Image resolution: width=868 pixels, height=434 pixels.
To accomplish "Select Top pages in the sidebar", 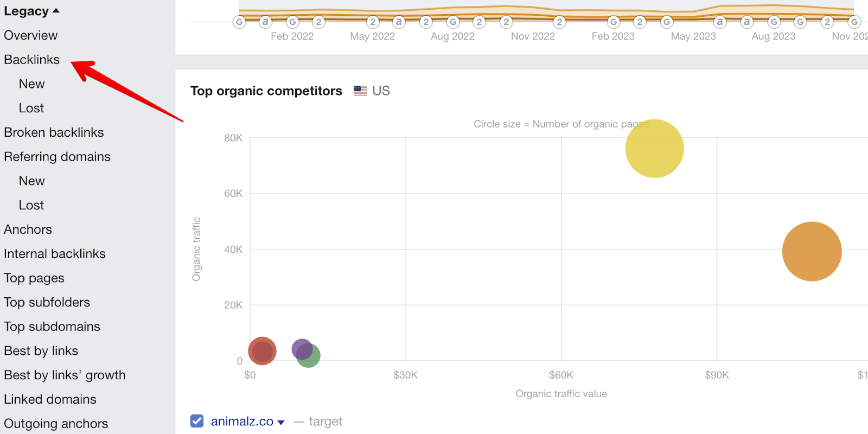I will pyautogui.click(x=34, y=278).
